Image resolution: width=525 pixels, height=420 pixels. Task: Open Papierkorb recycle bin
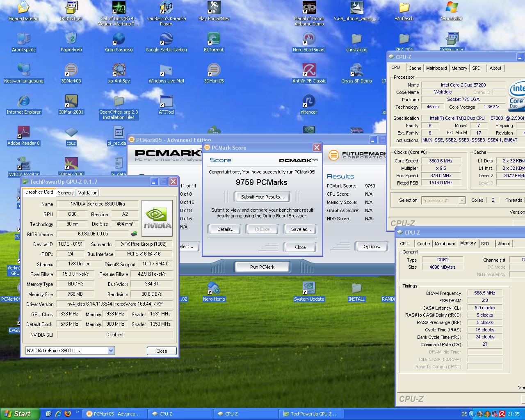click(71, 42)
